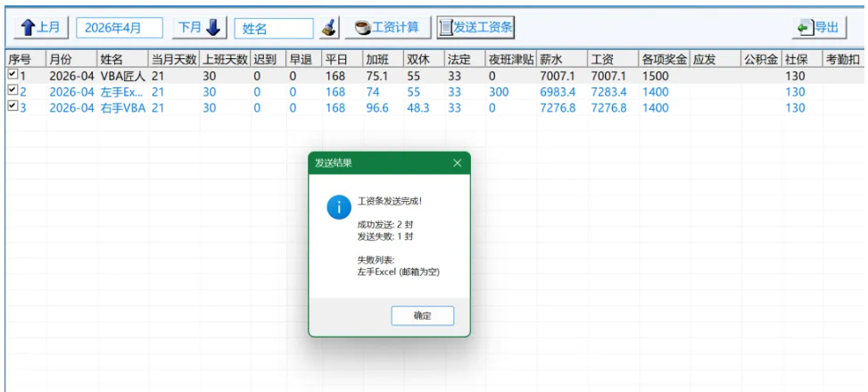Click the 加班 column header
Viewport: 868px width, 392px height.
click(383, 60)
